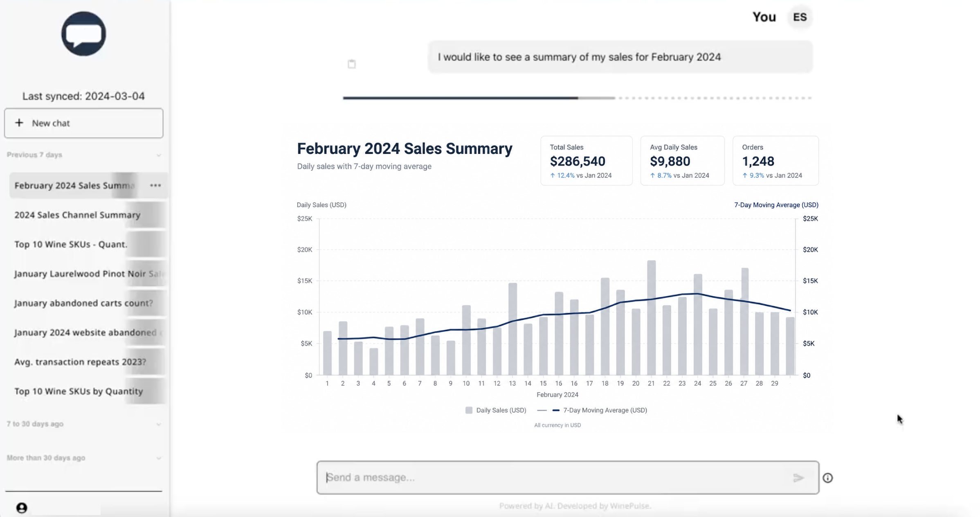The height and width of the screenshot is (517, 980).
Task: Click the clipboard copy icon beside the message
Action: point(352,64)
